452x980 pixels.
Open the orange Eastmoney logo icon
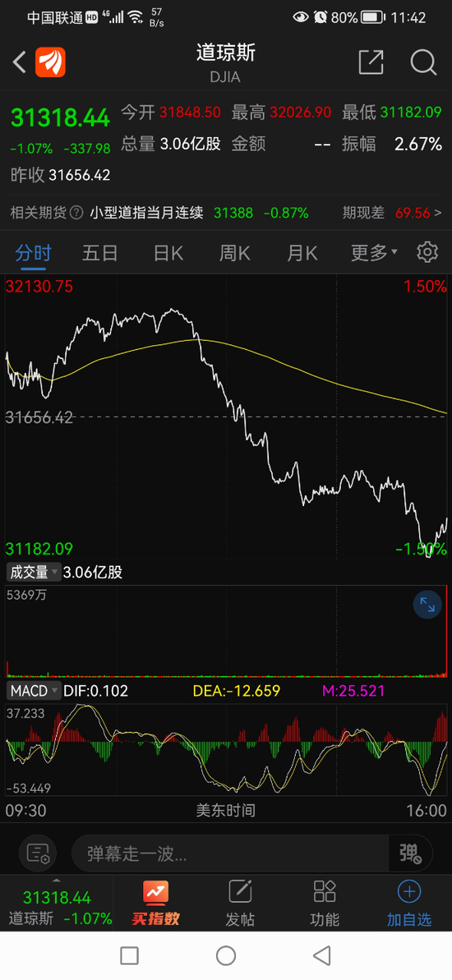click(50, 62)
